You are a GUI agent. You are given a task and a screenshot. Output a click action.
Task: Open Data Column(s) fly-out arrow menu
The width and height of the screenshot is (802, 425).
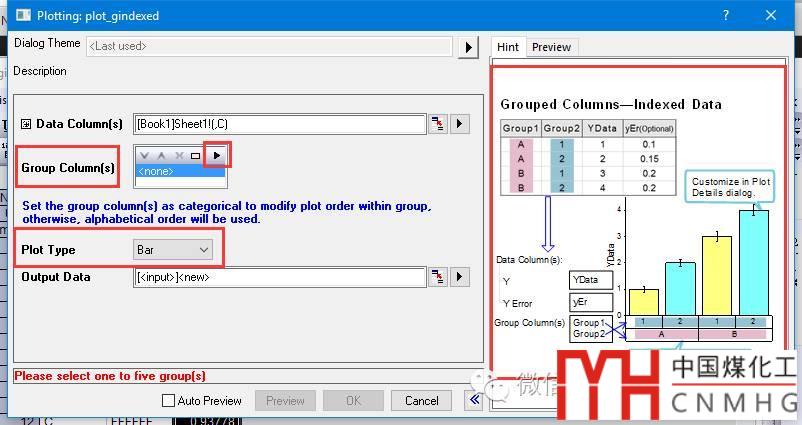click(x=459, y=124)
